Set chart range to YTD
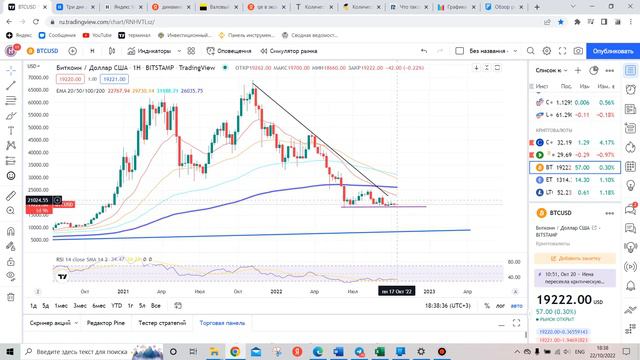 (x=117, y=305)
